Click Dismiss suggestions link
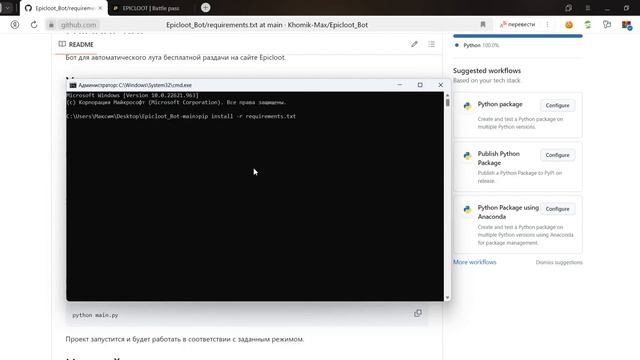 [x=559, y=262]
